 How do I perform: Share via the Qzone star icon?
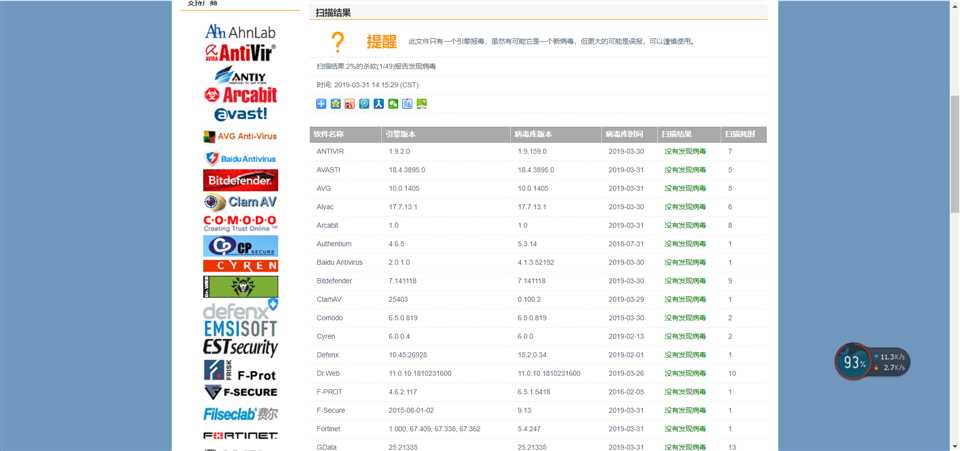pos(336,104)
